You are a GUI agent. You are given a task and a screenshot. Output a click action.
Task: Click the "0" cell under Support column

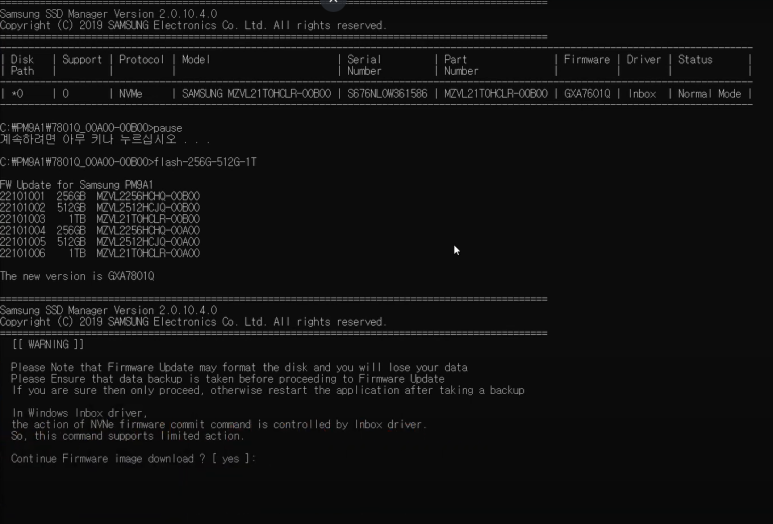click(65, 94)
